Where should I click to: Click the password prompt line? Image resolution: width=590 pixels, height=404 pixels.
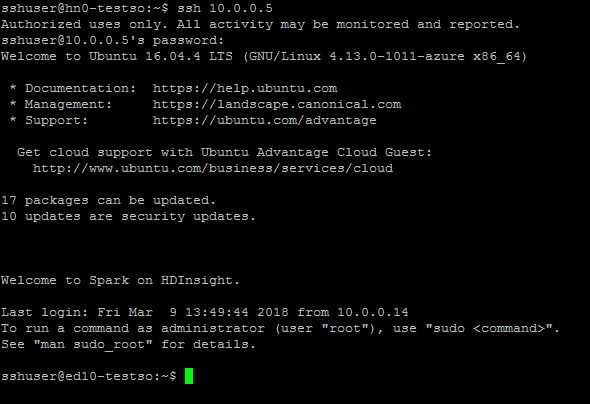tap(113, 40)
